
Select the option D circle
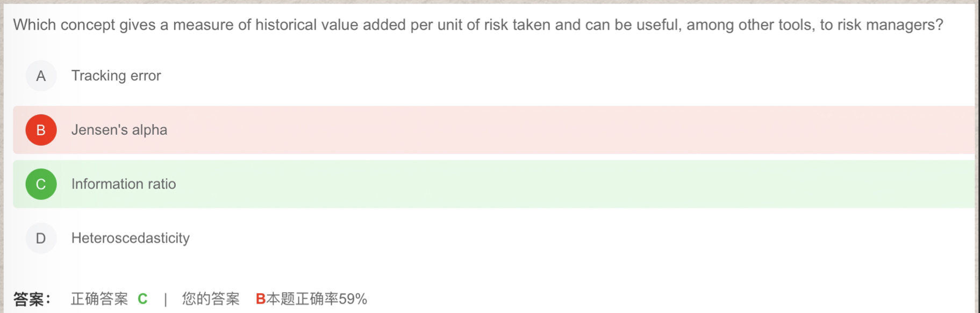point(41,238)
